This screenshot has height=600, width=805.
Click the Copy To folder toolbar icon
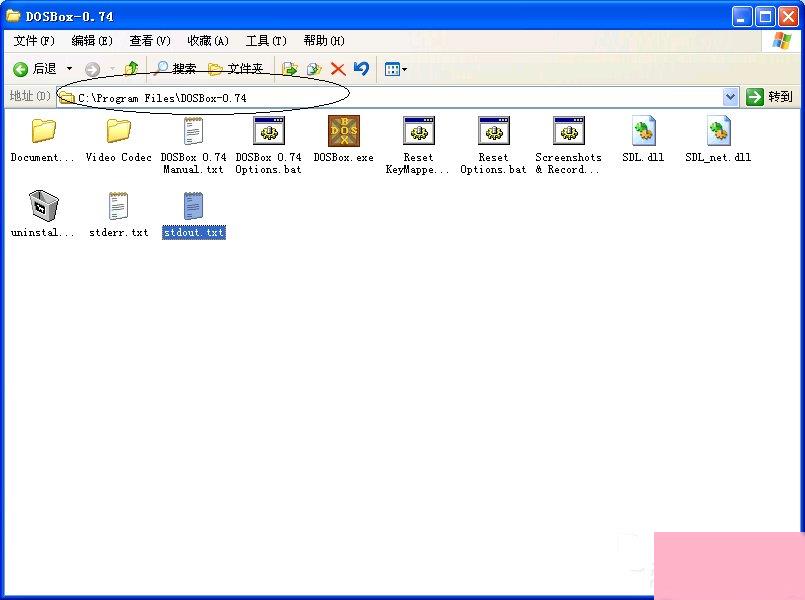tap(314, 69)
